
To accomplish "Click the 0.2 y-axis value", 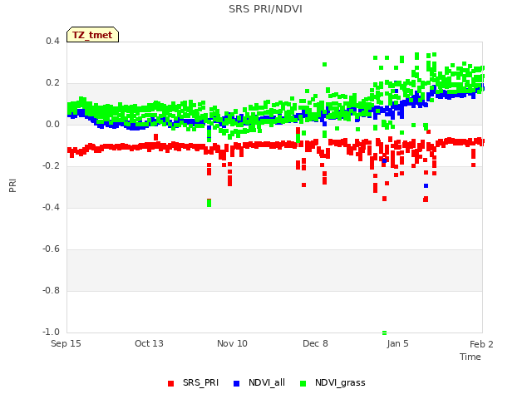I will point(52,83).
